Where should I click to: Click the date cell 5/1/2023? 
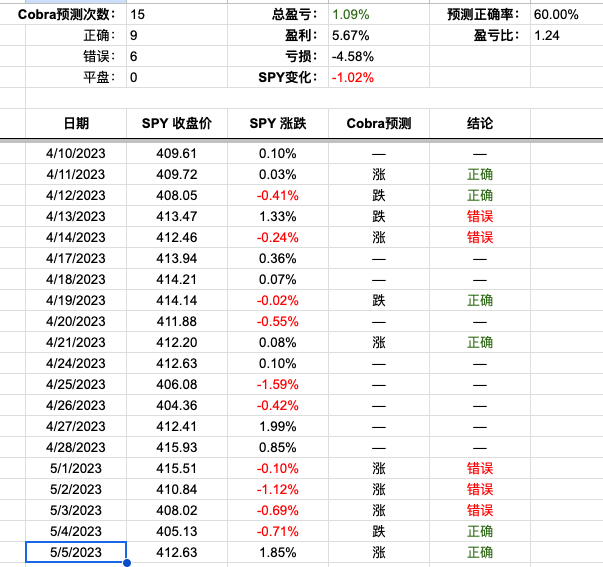(76, 468)
